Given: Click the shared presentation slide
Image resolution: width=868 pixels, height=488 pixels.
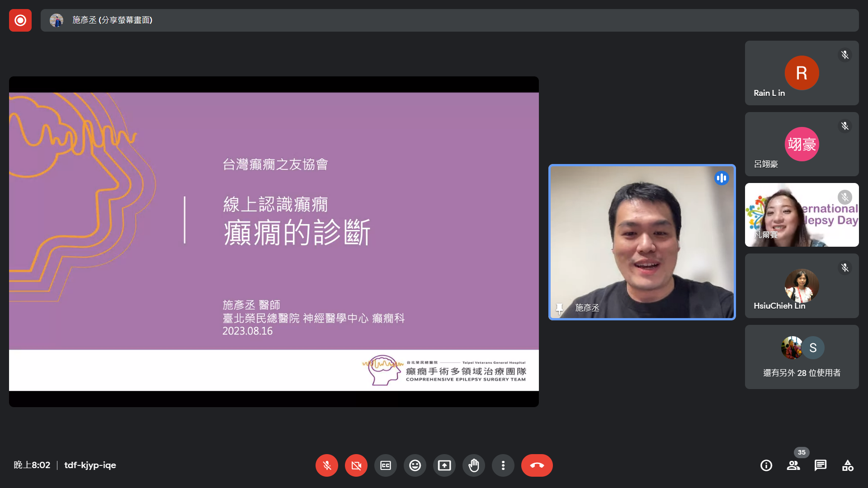Looking at the screenshot, I should [274, 242].
